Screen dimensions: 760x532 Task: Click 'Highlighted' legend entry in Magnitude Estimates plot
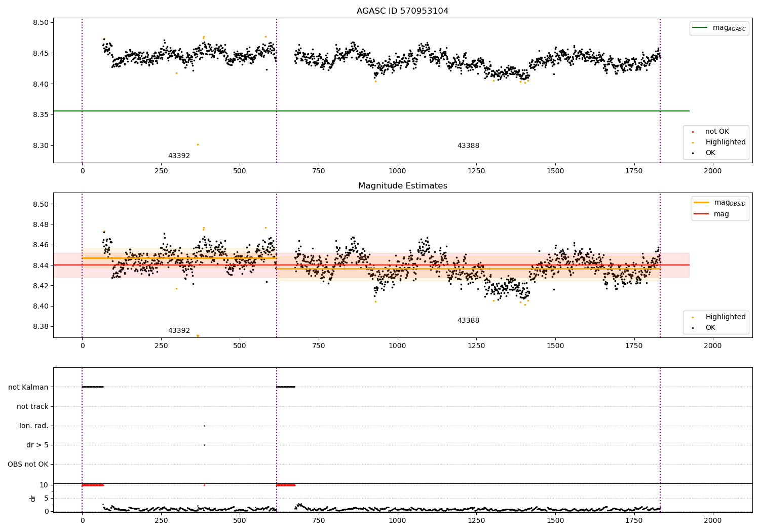pos(725,317)
